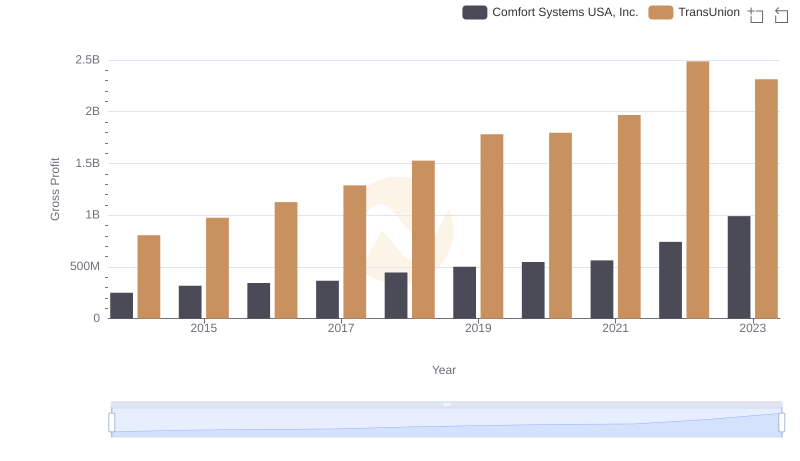This screenshot has height=461, width=800.
Task: Toggle TransUnion legend series
Action: coord(694,12)
